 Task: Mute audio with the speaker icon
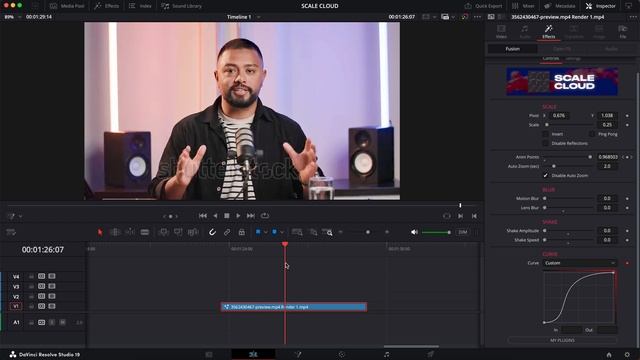point(414,232)
